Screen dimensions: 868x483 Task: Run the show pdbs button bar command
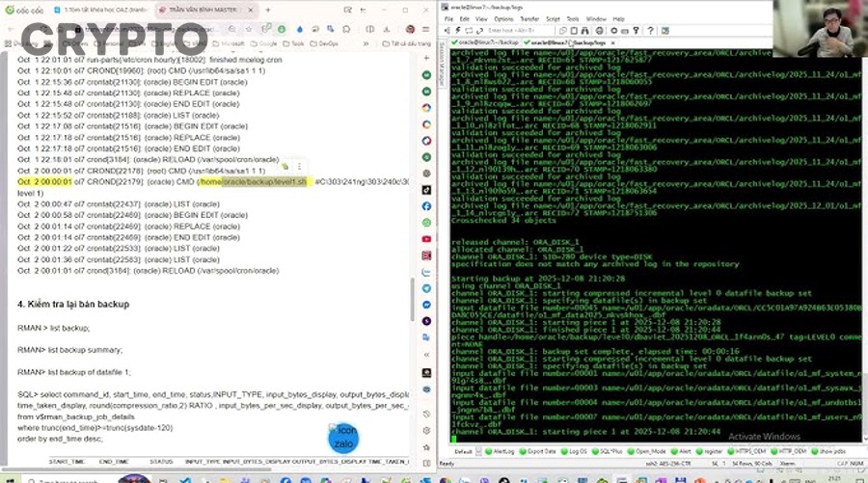[828, 451]
